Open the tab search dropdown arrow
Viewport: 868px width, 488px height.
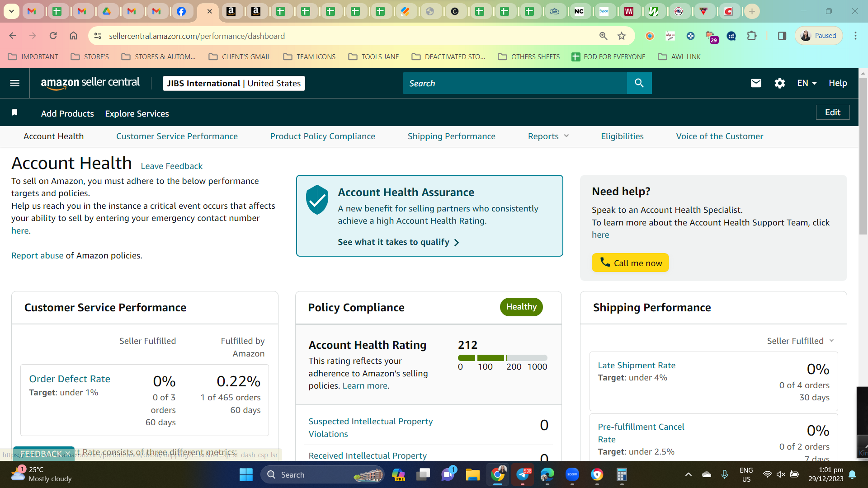[11, 11]
